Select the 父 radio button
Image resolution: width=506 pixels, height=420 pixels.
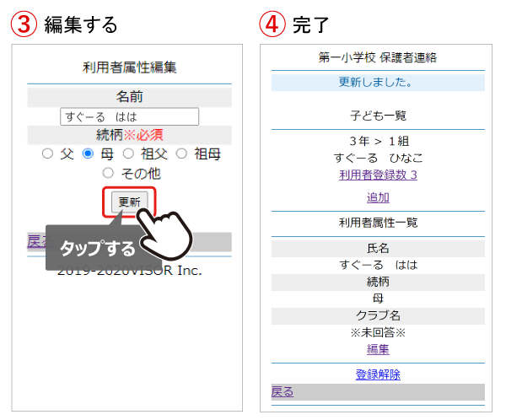click(x=47, y=153)
